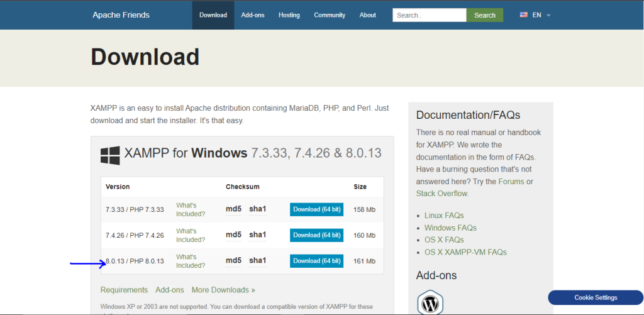Click the Apache Friends site title

point(121,15)
